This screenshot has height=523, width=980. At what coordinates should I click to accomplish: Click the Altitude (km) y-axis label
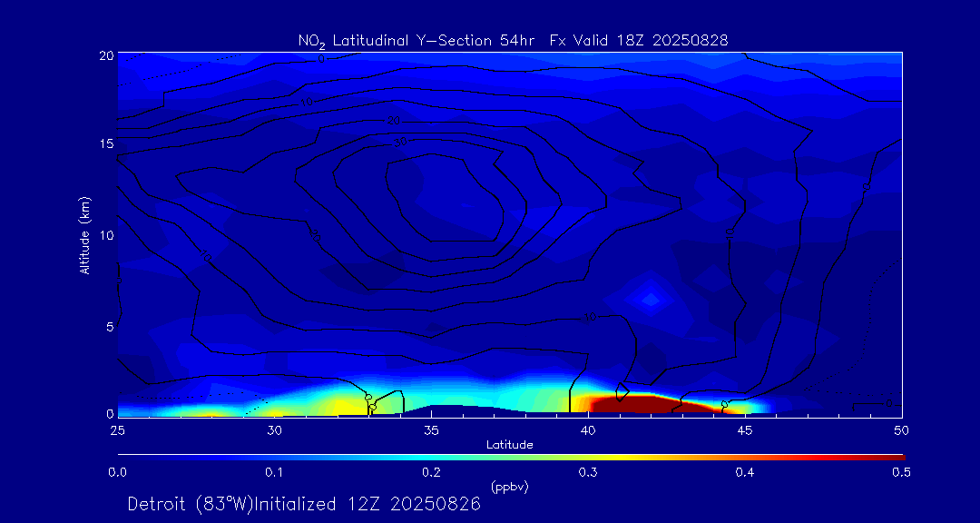(84, 234)
